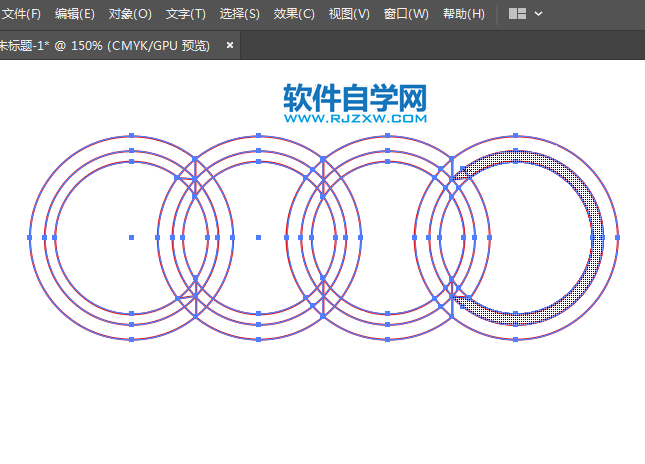The height and width of the screenshot is (464, 645).
Task: Expand the arrange documents dropdown arrow
Action: tap(538, 14)
